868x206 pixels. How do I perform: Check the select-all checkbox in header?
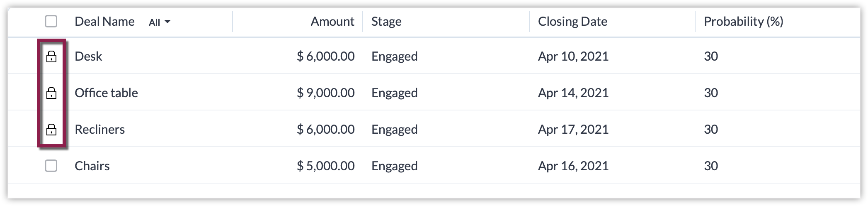click(x=51, y=21)
